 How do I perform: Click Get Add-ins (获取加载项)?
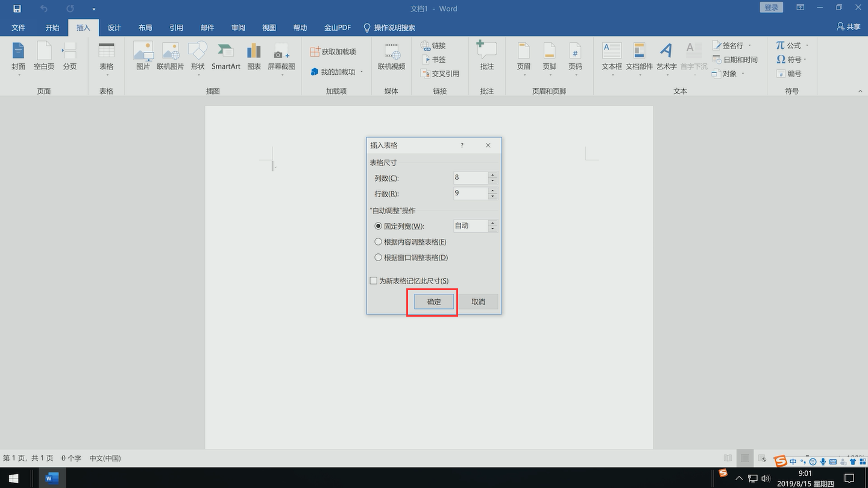(333, 52)
